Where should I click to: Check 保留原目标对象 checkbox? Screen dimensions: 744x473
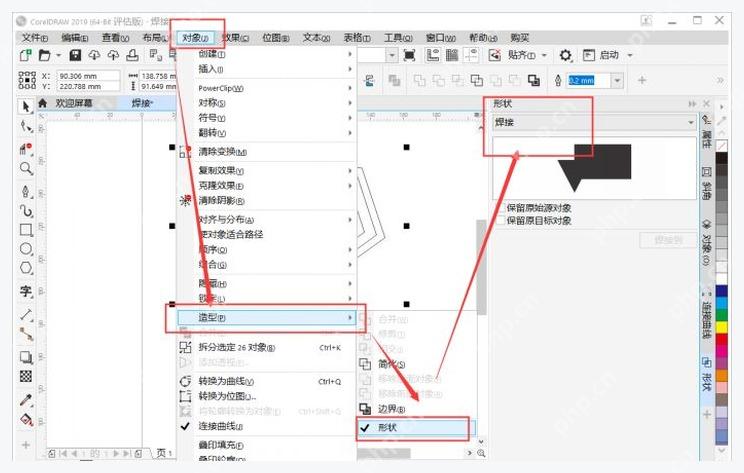point(501,220)
